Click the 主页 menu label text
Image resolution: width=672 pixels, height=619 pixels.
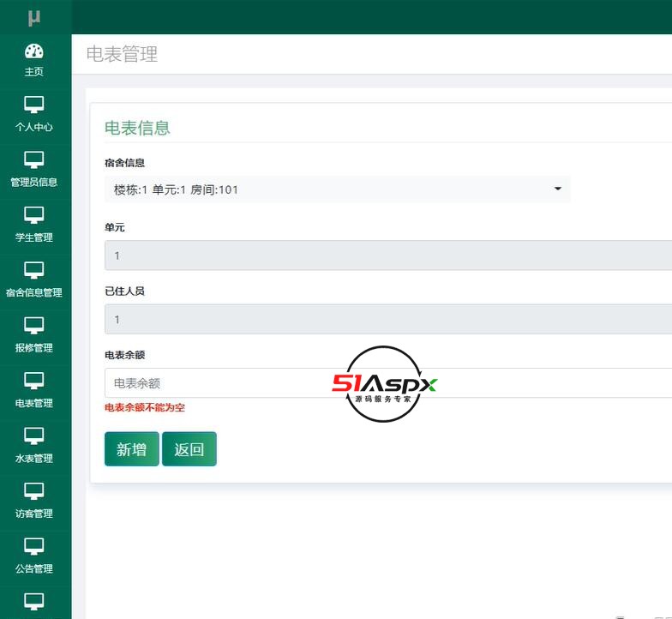point(34,72)
